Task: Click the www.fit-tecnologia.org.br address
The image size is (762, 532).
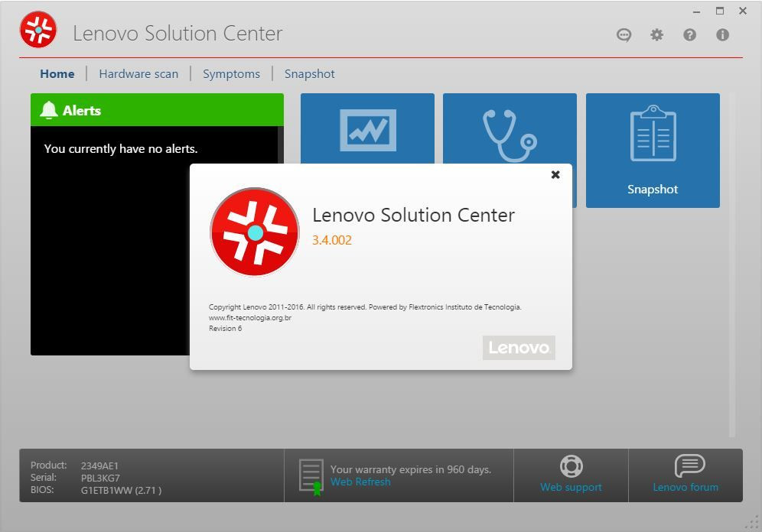Action: 250,318
